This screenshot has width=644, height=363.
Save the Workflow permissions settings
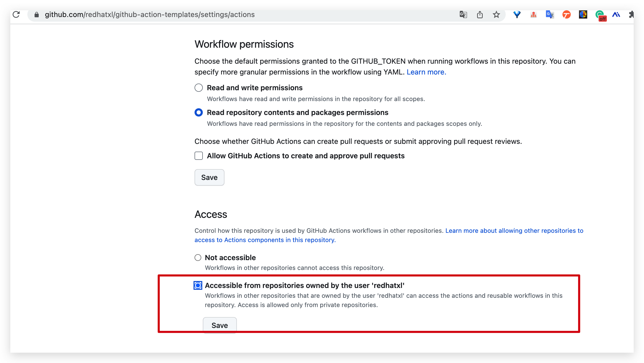tap(209, 177)
